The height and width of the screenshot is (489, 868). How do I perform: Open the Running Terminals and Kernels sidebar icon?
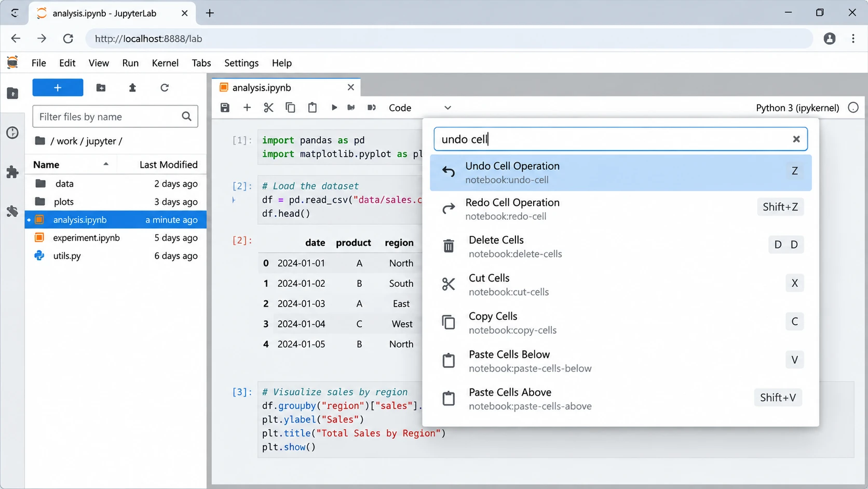pos(12,133)
